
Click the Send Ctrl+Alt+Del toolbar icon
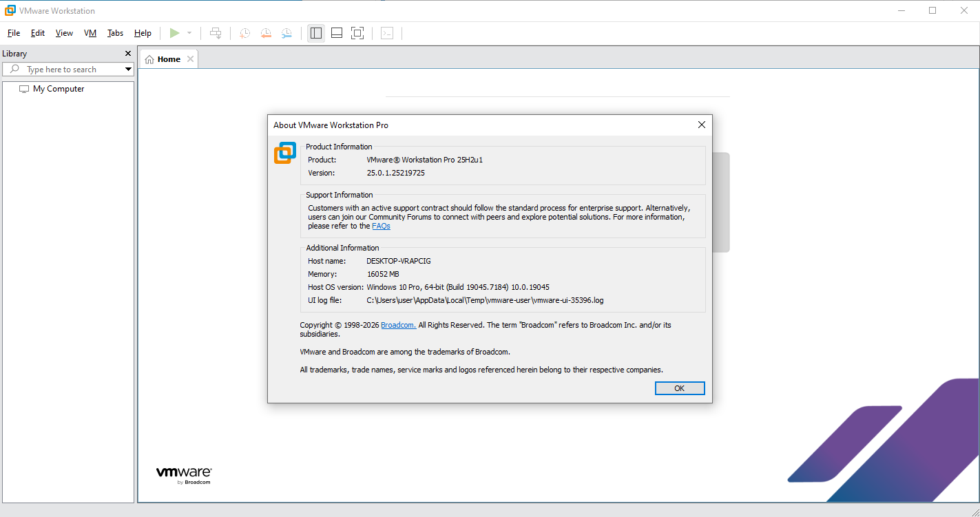pos(216,33)
